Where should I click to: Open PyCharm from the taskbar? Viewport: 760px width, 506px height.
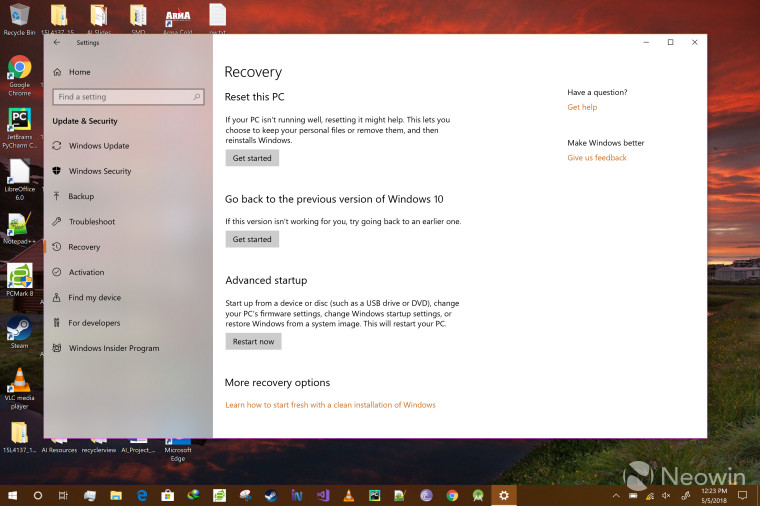pos(375,495)
